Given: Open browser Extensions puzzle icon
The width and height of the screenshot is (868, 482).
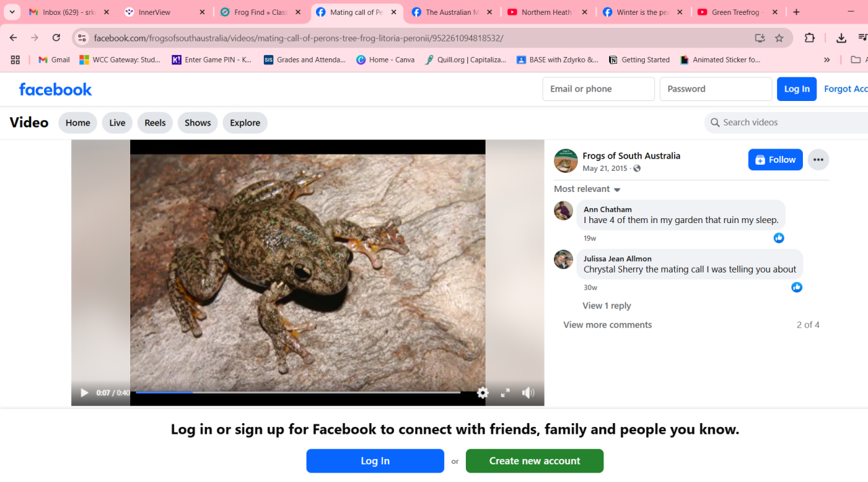Looking at the screenshot, I should 810,38.
